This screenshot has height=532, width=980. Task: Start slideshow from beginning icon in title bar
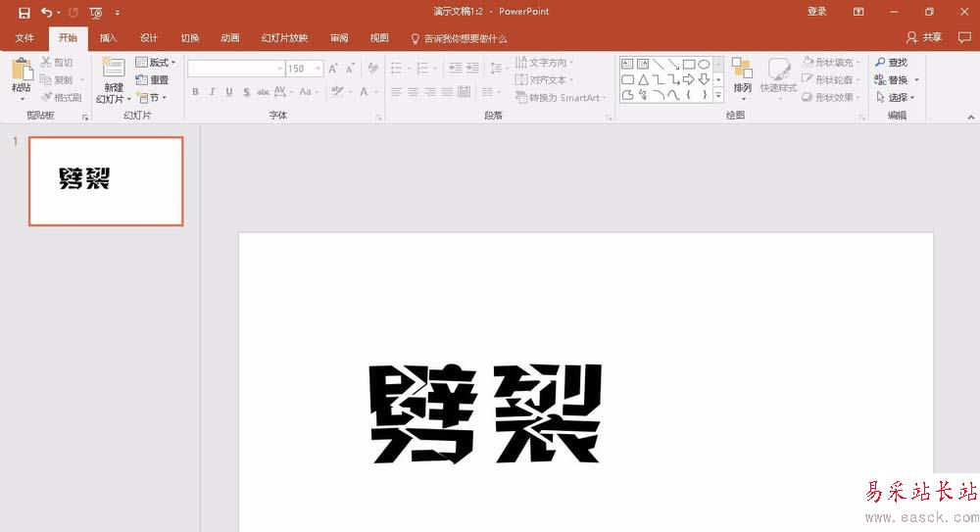click(96, 13)
